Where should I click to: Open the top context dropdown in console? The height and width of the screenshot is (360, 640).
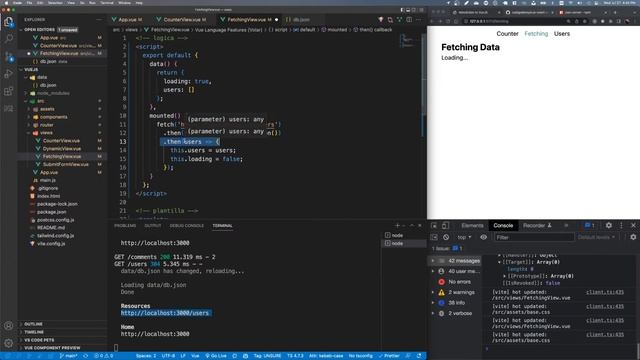(x=464, y=237)
